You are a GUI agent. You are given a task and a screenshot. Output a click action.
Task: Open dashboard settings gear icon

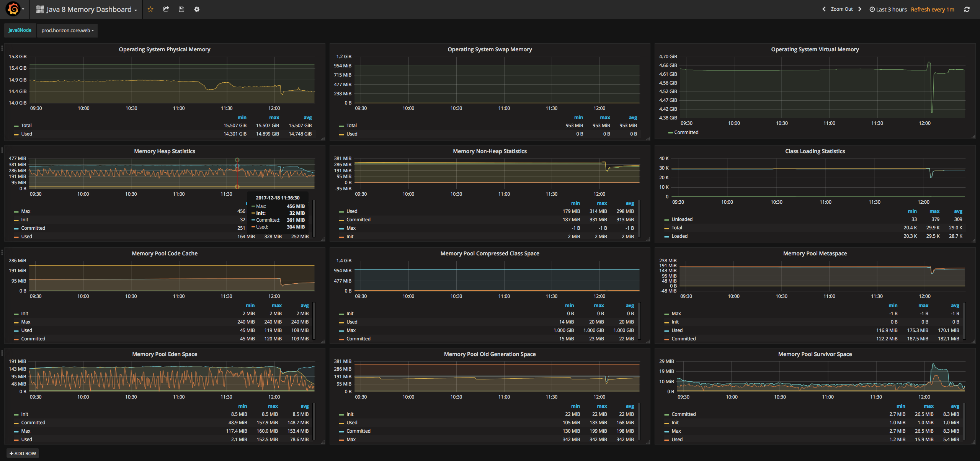click(197, 9)
